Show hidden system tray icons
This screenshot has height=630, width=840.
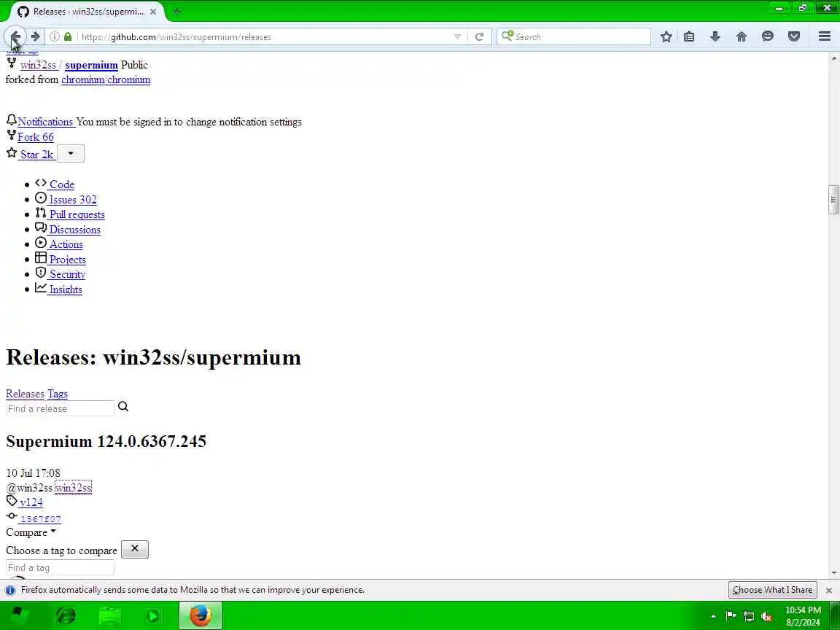tap(713, 616)
